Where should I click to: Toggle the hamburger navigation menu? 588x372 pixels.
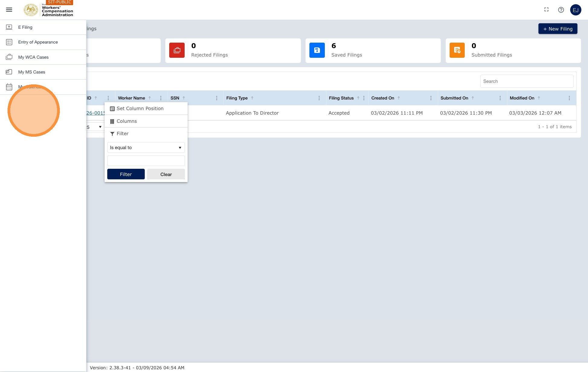9,10
